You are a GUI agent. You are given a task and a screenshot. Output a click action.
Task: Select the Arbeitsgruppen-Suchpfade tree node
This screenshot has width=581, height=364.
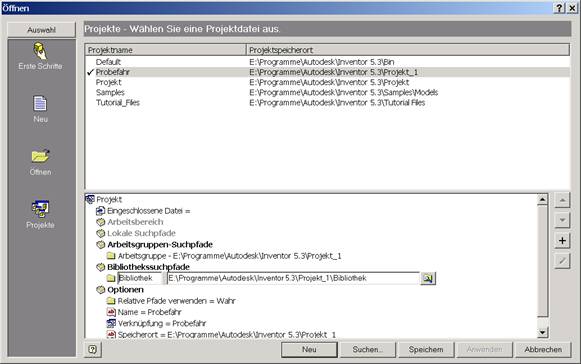coord(160,245)
